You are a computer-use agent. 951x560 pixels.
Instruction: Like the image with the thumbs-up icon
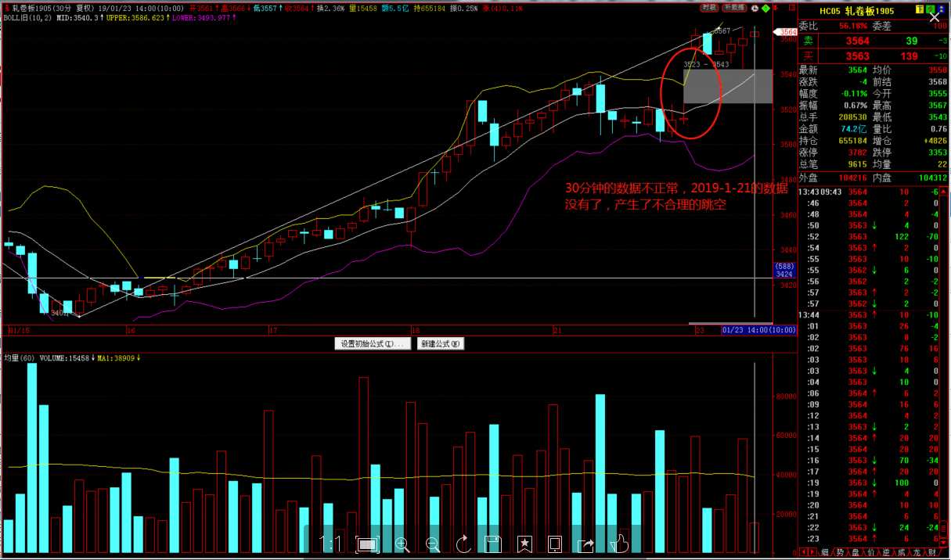[619, 543]
